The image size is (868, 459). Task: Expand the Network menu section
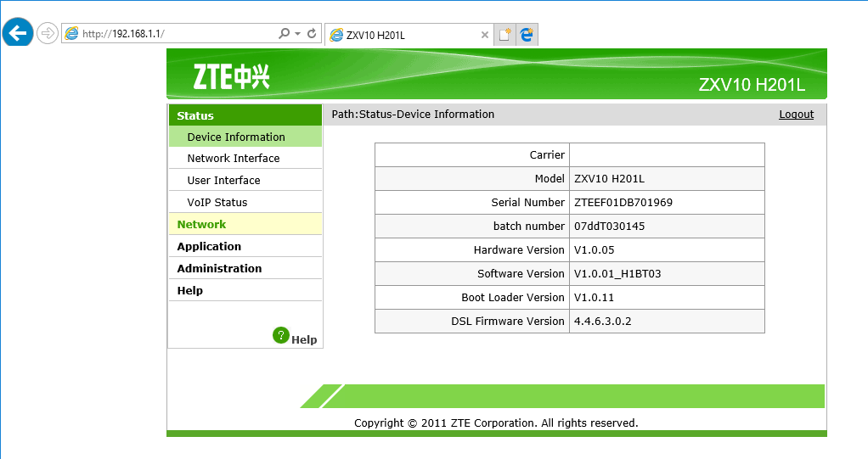(x=245, y=225)
